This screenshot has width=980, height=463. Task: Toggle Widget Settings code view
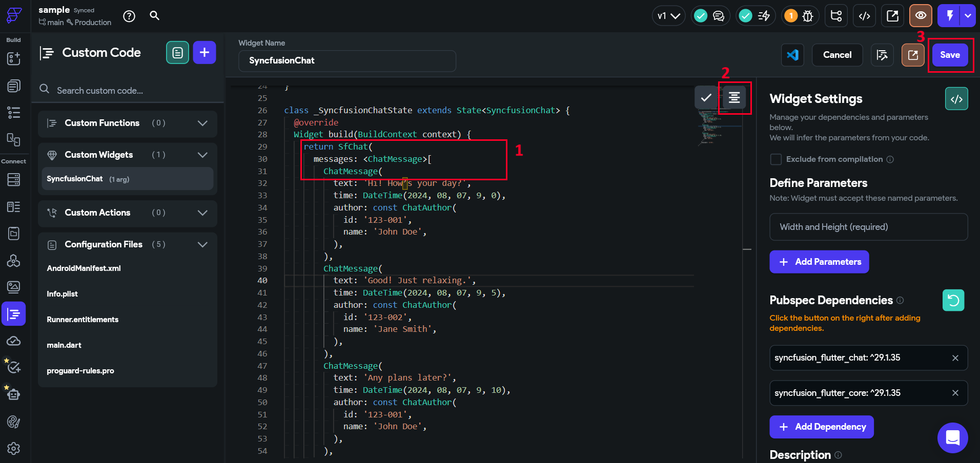(956, 98)
